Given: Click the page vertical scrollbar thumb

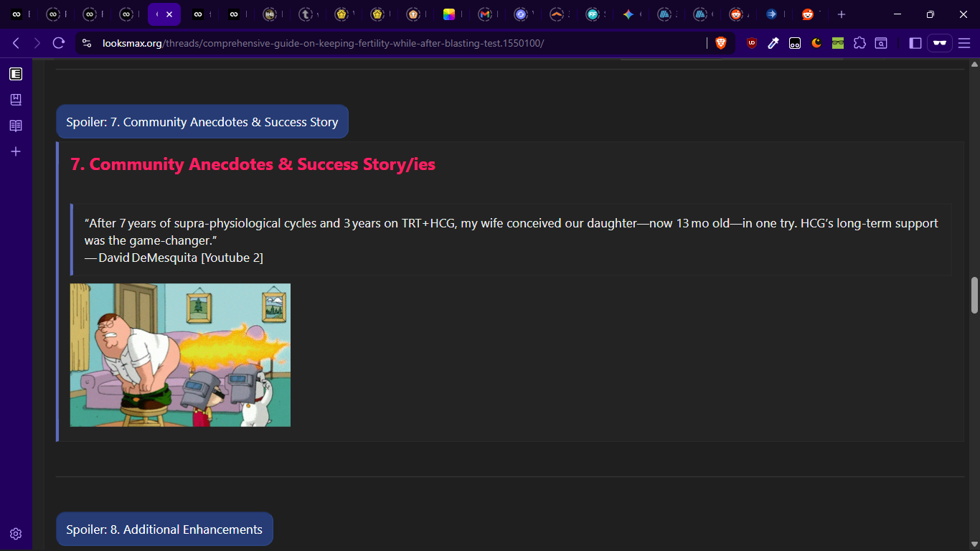Looking at the screenshot, I should coord(974,295).
